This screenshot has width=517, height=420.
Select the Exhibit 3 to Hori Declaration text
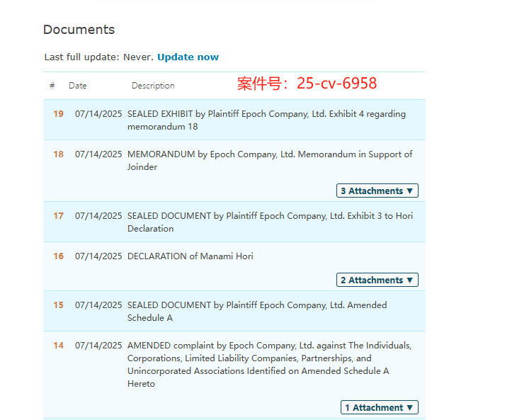click(x=270, y=222)
